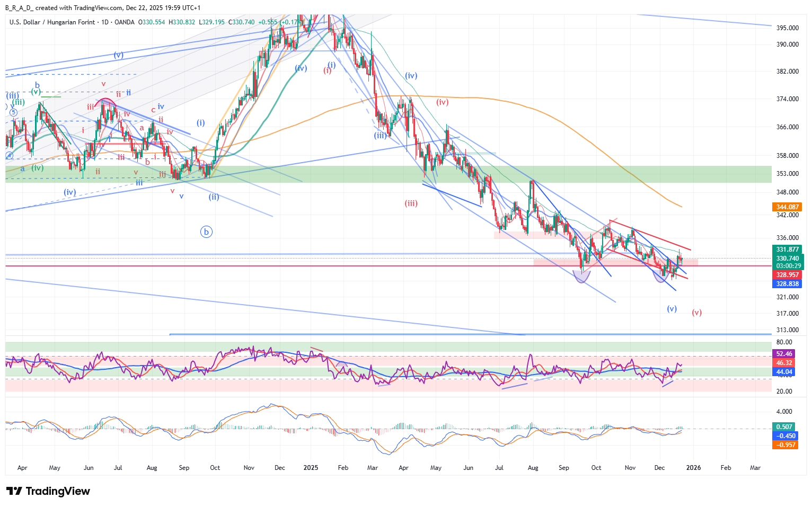Click the circled blue b wave marker
Viewport: 812px width, 507px height.
tap(206, 232)
